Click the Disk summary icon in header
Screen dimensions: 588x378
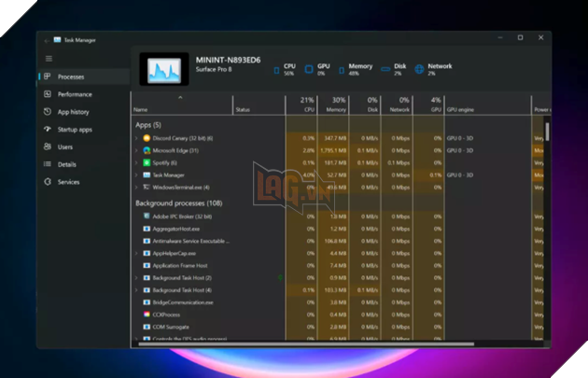point(385,69)
